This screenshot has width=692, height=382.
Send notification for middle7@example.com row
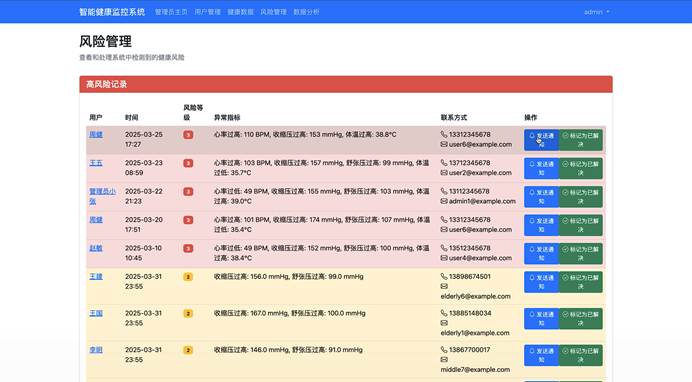542,355
